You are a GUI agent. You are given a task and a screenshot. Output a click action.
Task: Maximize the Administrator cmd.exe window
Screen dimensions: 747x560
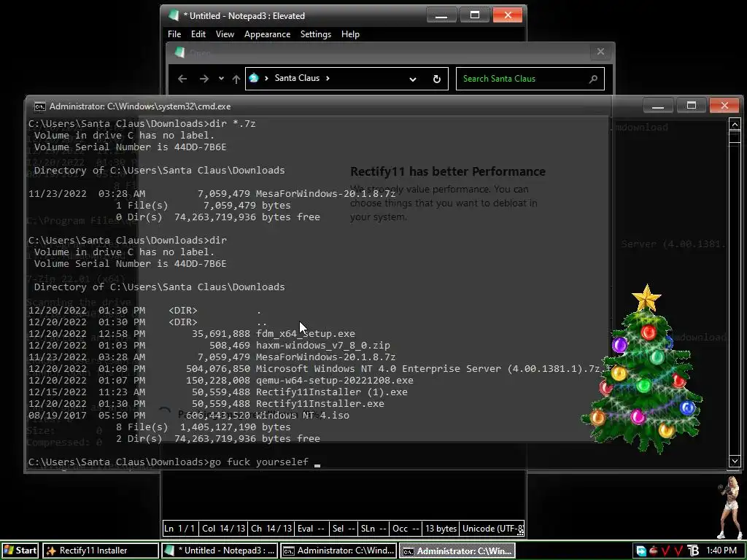(x=692, y=105)
